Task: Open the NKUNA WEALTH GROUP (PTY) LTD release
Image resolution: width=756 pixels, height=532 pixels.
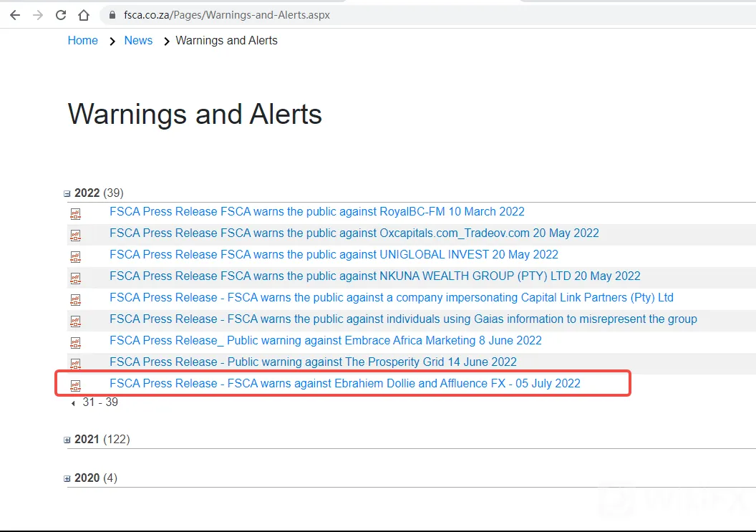Action: [x=374, y=276]
